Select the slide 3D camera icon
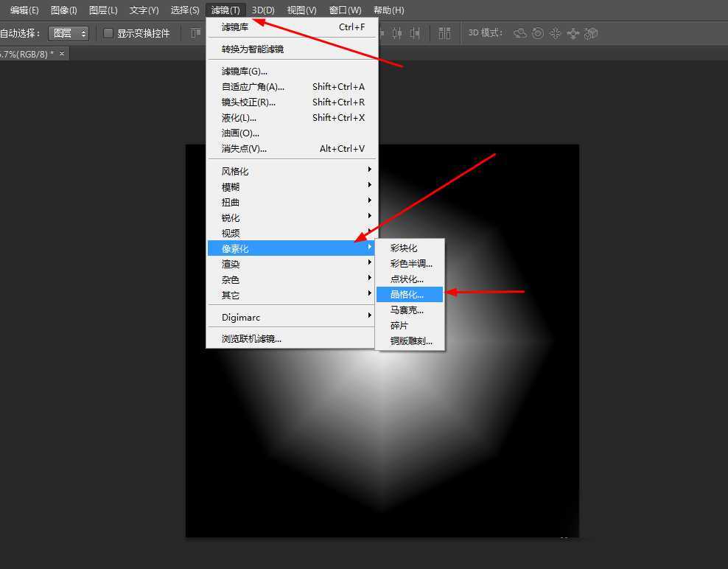This screenshot has width=728, height=569. [x=573, y=33]
